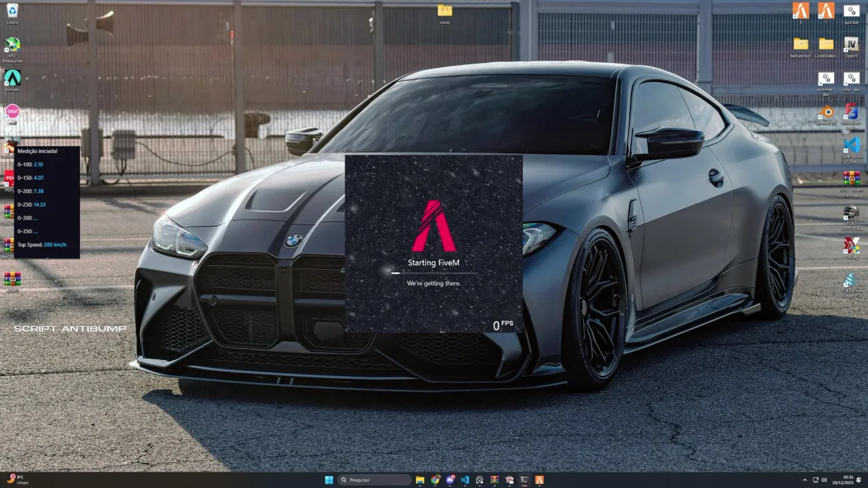Click the 0–250 time value 14.22

click(x=39, y=205)
